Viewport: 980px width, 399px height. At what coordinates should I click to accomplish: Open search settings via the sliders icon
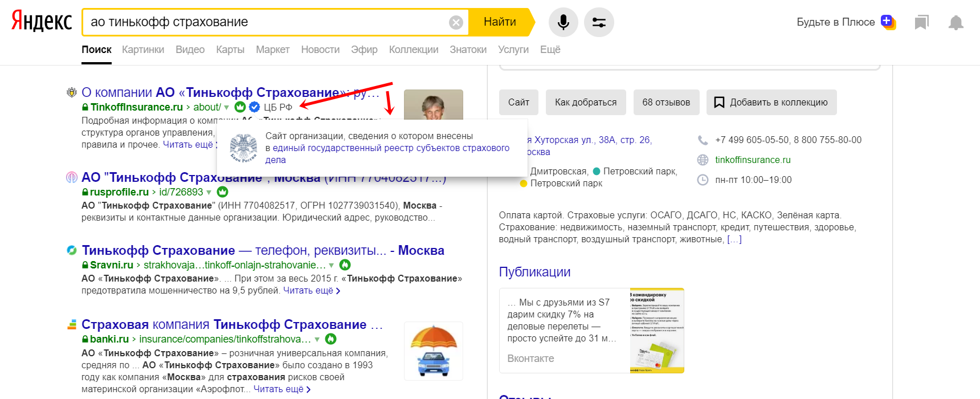pos(599,22)
